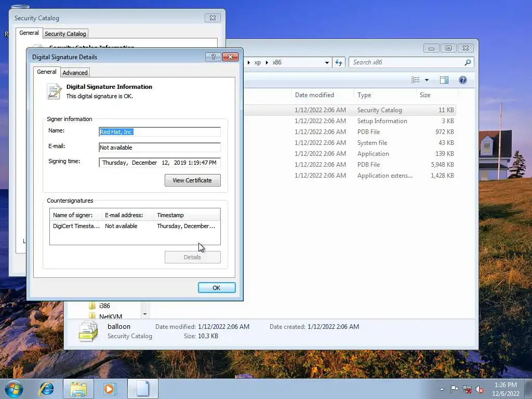The width and height of the screenshot is (532, 399).
Task: Select the DigiCert Timestamp countersignature row
Action: pos(135,226)
